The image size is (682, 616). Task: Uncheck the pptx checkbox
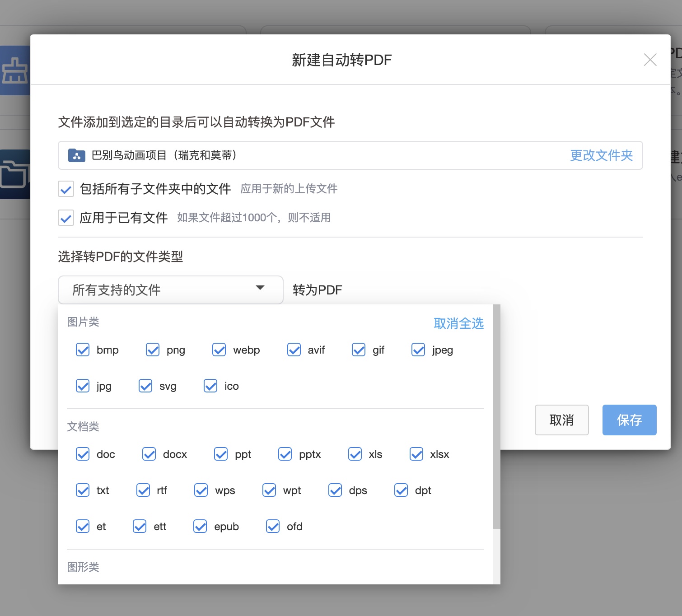285,454
